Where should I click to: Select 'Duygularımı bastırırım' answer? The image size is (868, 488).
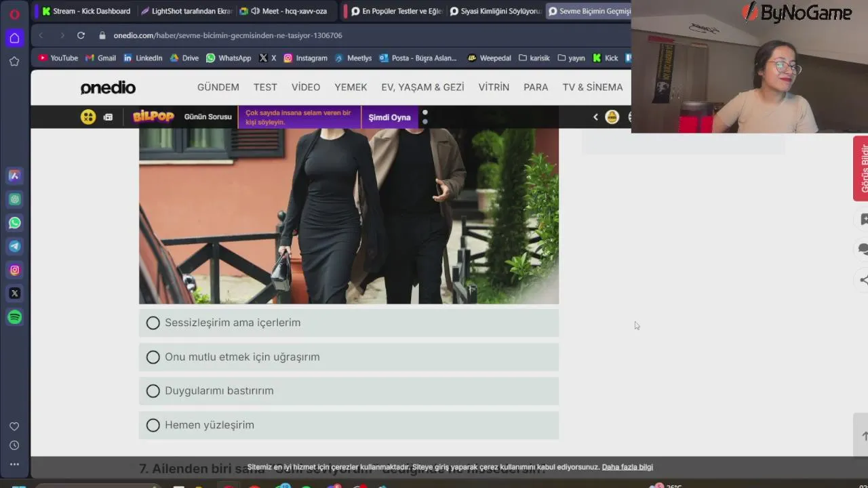click(x=349, y=391)
